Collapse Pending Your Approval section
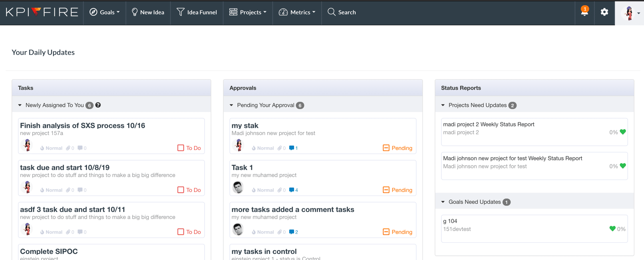644x260 pixels. [x=231, y=105]
